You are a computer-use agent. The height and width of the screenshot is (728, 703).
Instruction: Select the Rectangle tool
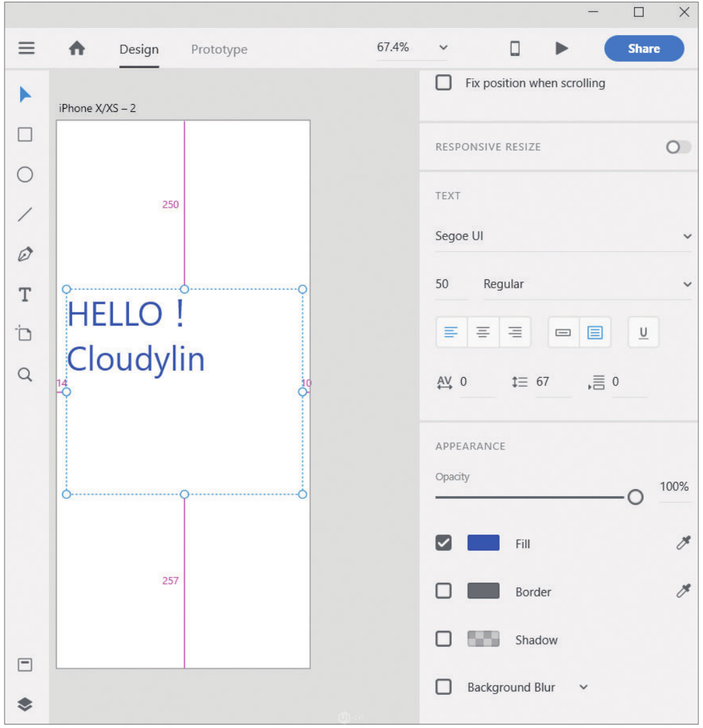click(x=25, y=135)
